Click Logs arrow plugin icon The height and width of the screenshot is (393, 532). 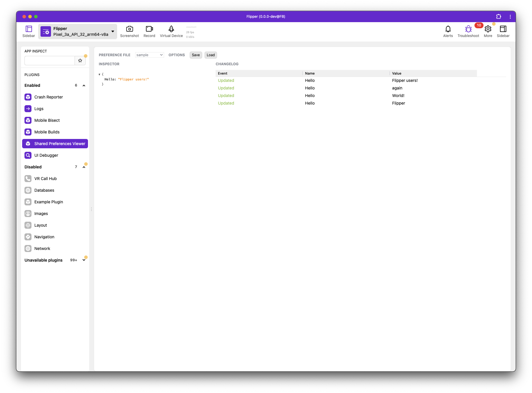pos(28,109)
